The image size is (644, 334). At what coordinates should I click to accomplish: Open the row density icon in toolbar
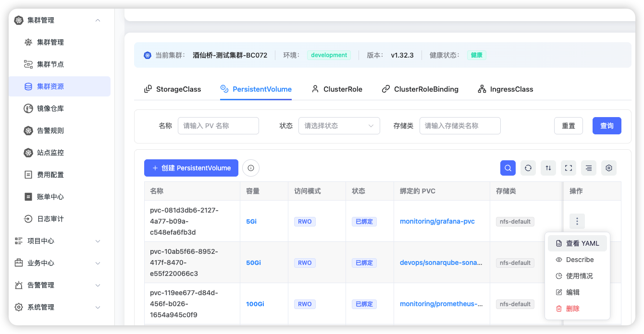(589, 168)
